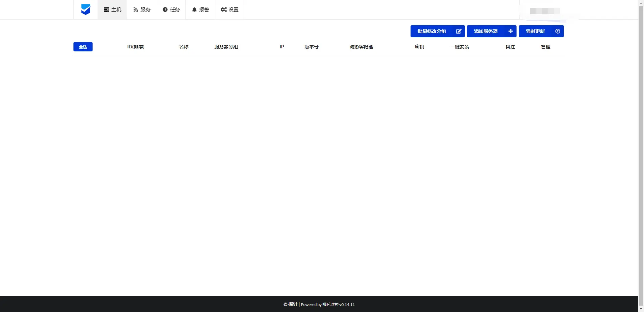This screenshot has width=644, height=312.
Task: Click the 探针 footer text
Action: point(293,304)
